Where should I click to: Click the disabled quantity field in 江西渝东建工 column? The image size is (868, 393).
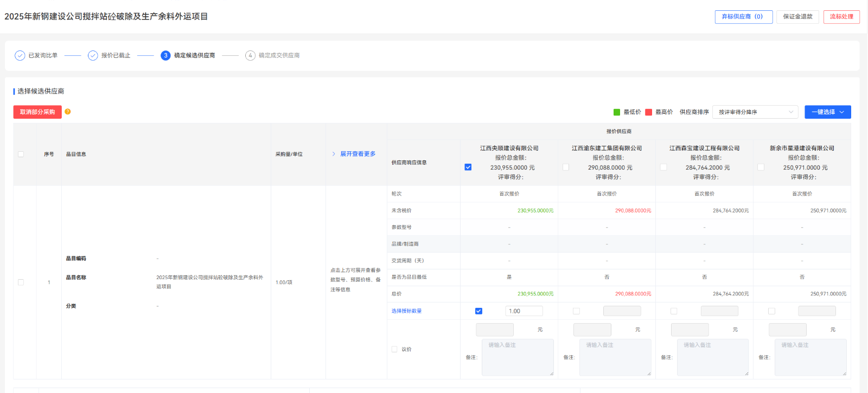(622, 311)
